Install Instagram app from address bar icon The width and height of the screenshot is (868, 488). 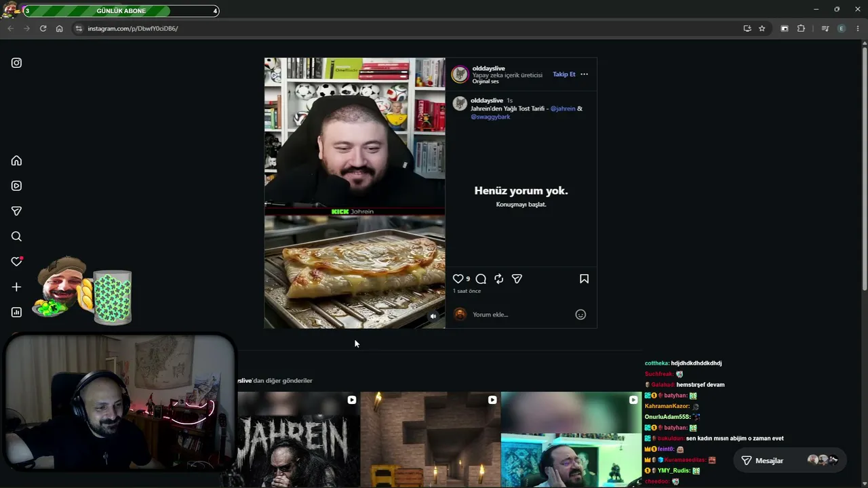[747, 28]
